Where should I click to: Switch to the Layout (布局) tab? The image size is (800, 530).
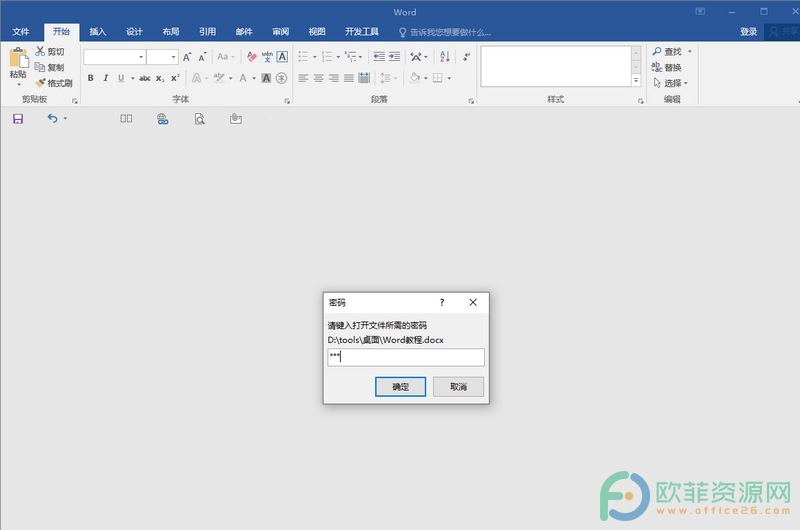click(171, 32)
